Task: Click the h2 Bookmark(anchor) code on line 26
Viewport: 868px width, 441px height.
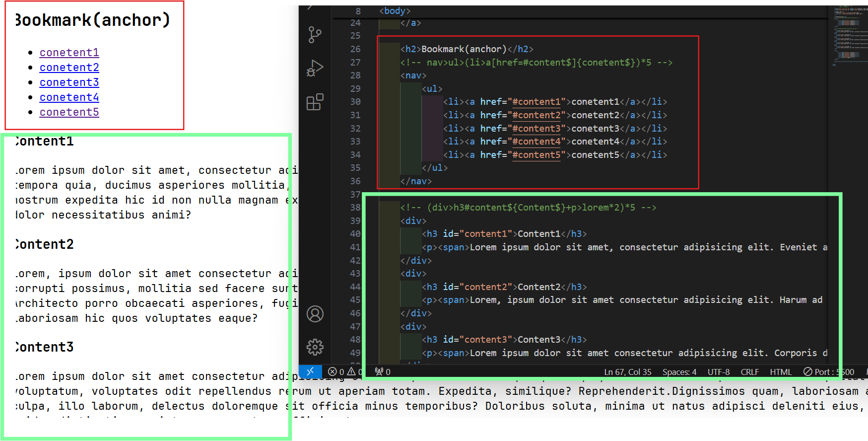Action: [x=467, y=49]
